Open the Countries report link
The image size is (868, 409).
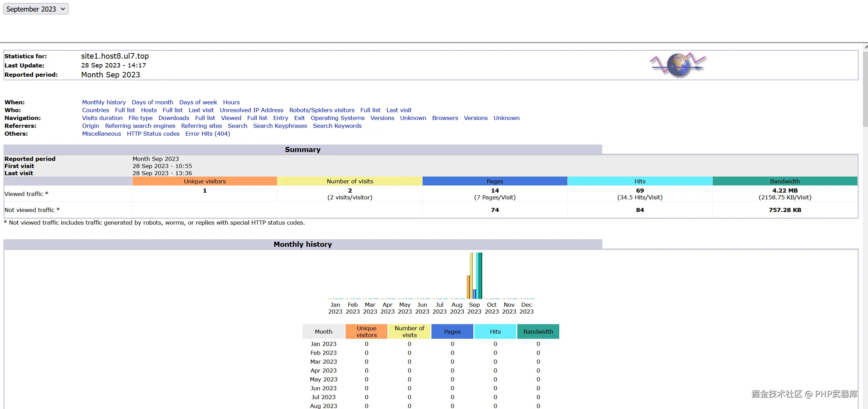tap(95, 110)
